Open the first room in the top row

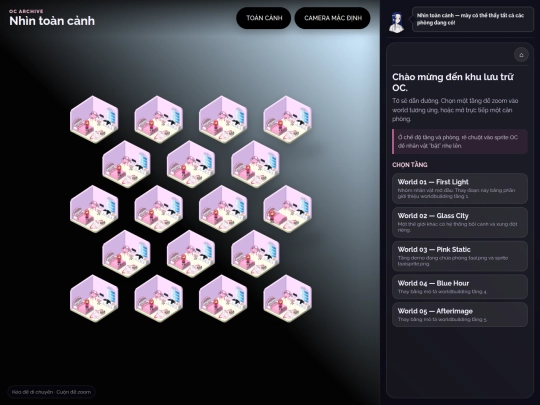(94, 120)
